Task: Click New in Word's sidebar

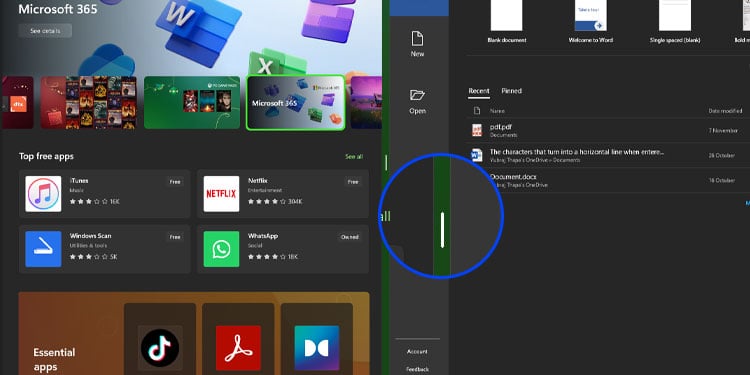Action: click(417, 44)
